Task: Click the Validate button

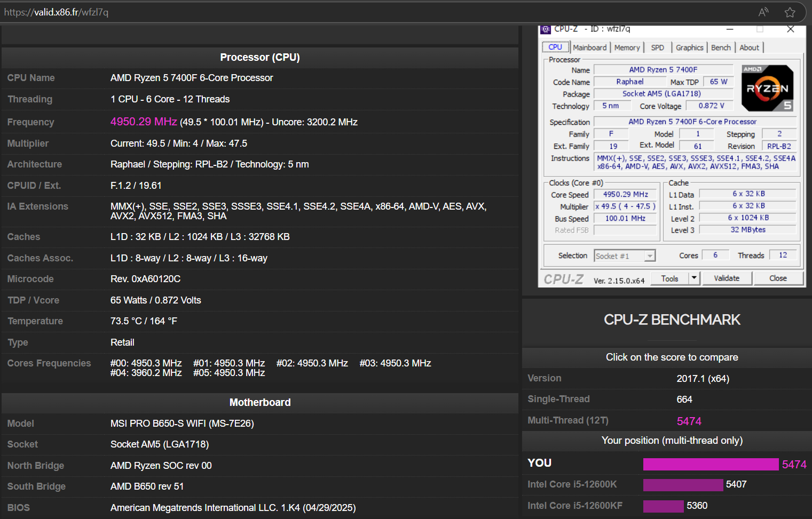Action: coord(727,278)
